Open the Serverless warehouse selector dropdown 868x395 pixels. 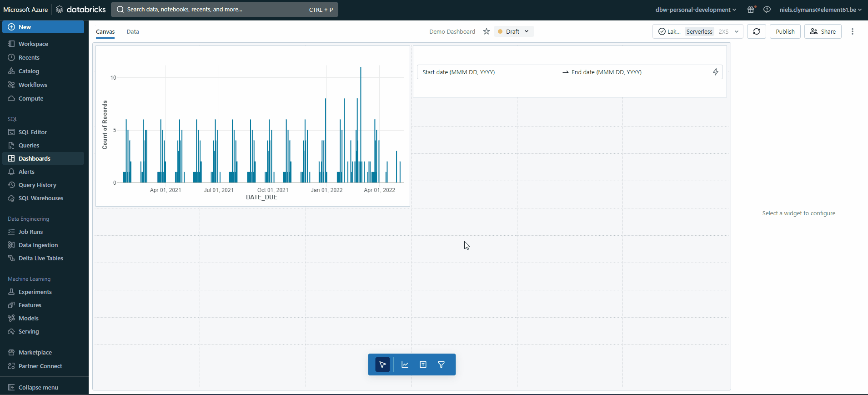(698, 31)
